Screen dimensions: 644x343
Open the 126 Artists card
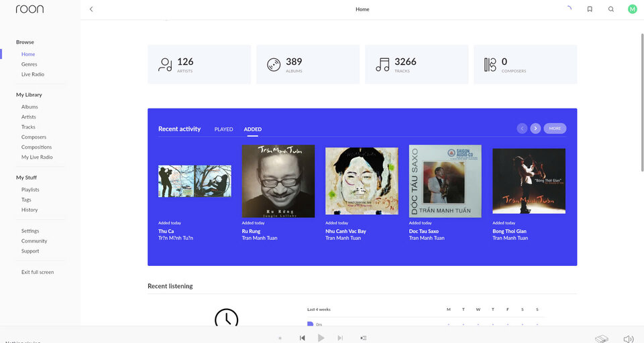click(x=199, y=64)
